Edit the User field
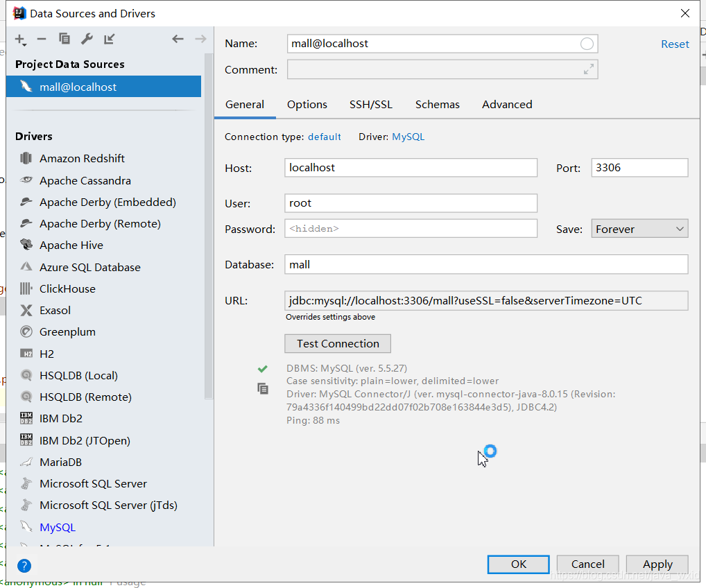Viewport: 706px width, 588px height. point(411,203)
